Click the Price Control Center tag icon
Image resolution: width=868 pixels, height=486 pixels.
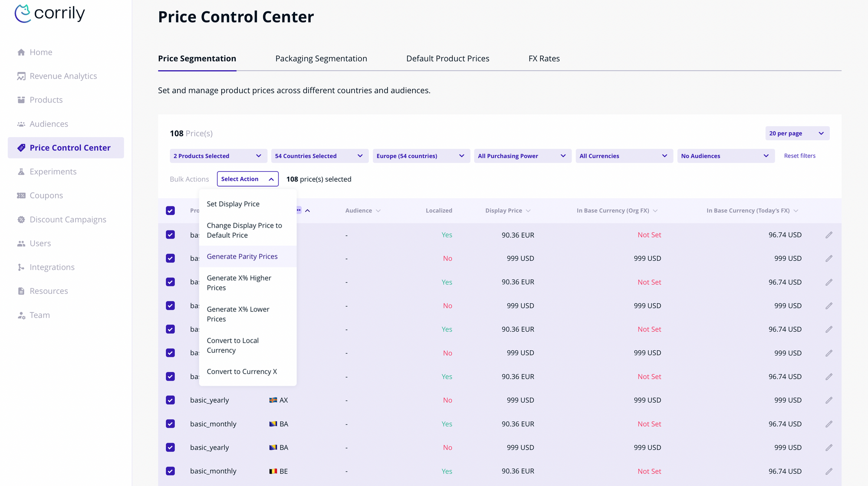(x=21, y=148)
